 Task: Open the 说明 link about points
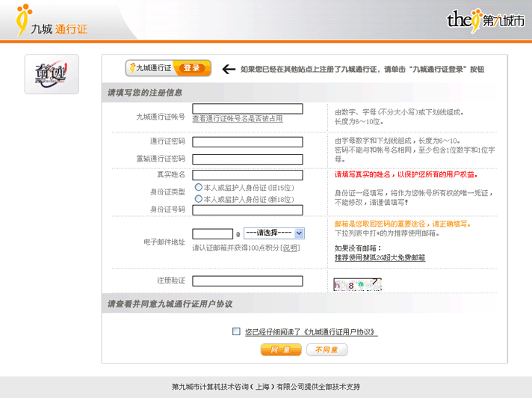coord(290,248)
